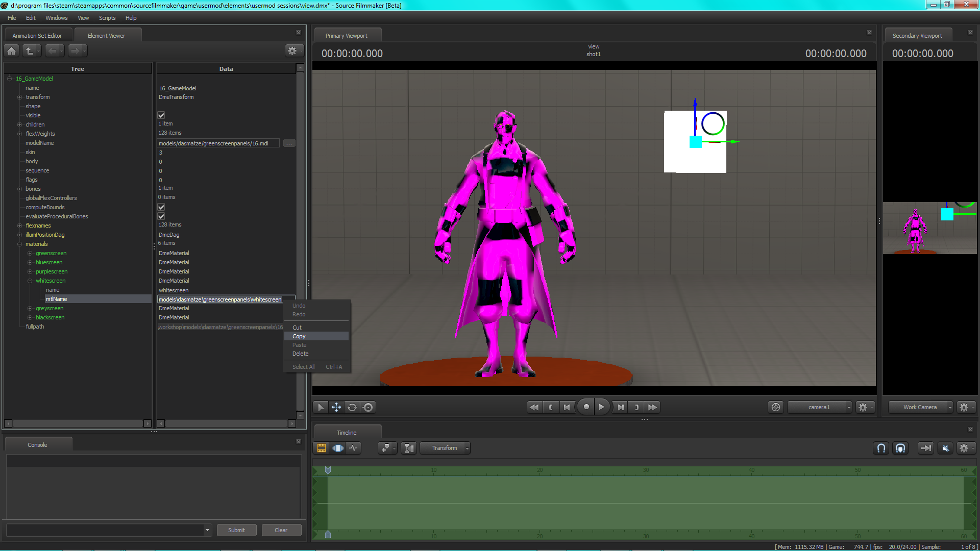Click the home icon in Element Viewer
This screenshot has width=980, height=551.
point(12,51)
